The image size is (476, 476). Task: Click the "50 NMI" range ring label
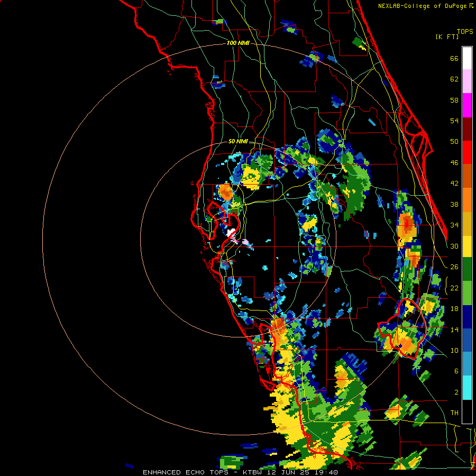238,141
